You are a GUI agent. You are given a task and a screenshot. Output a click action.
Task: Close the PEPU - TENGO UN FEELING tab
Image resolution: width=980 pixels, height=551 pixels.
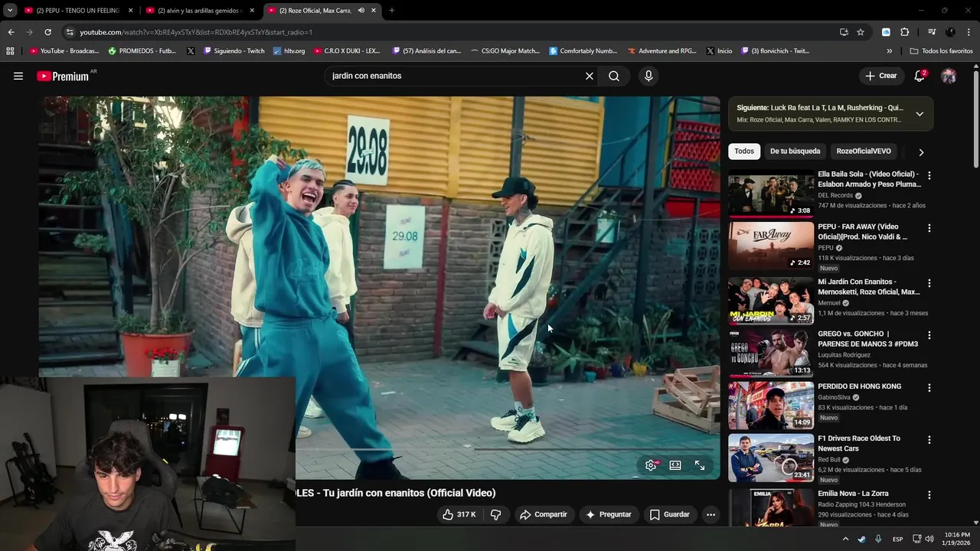pos(130,11)
